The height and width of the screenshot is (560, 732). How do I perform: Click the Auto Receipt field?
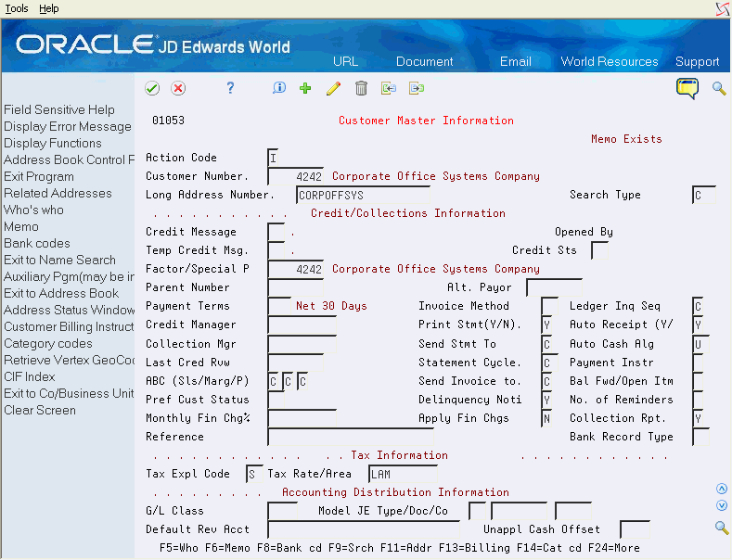pyautogui.click(x=698, y=325)
